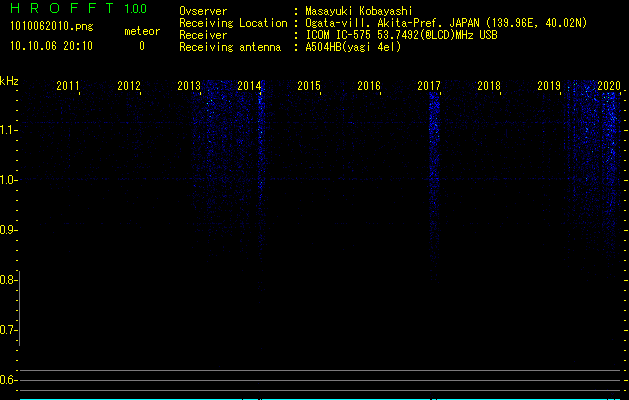Click the 0.9 kHz axis label
Viewport: 629px width, 400px height.
point(8,230)
